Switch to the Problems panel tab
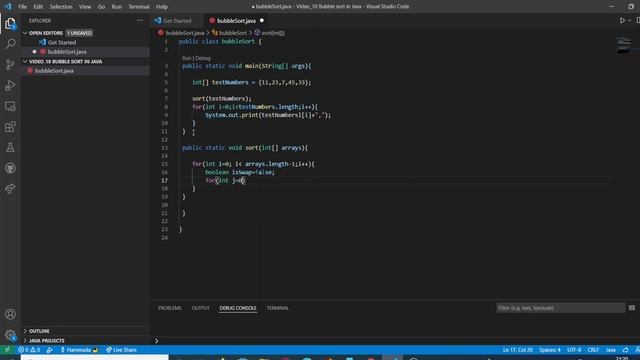The height and width of the screenshot is (360, 640). coord(169,308)
